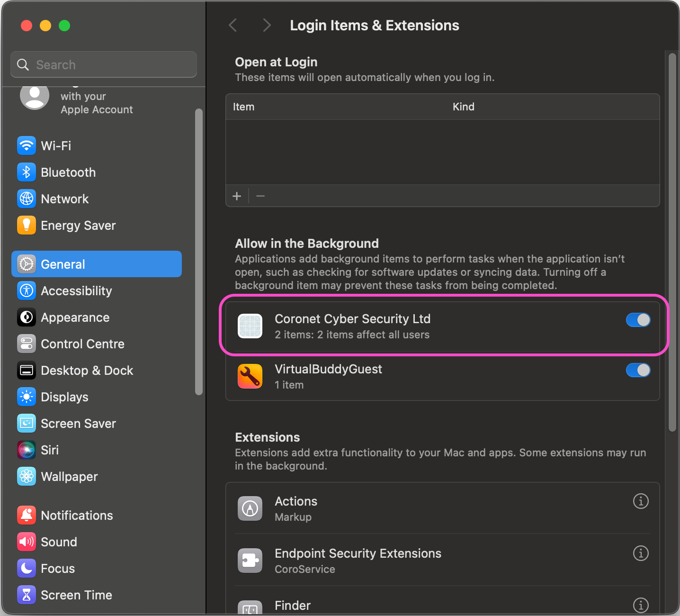Add a login item with plus button
The image size is (680, 616).
[x=237, y=196]
